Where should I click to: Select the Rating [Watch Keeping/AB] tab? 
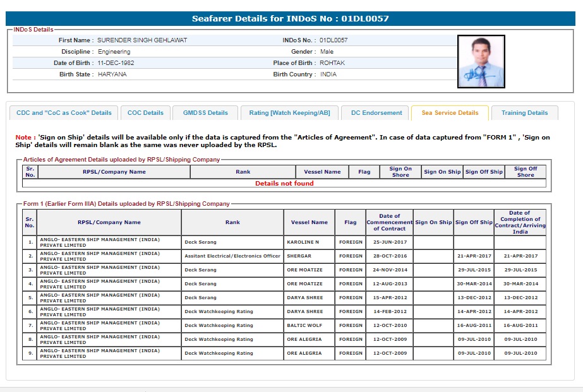(x=289, y=113)
